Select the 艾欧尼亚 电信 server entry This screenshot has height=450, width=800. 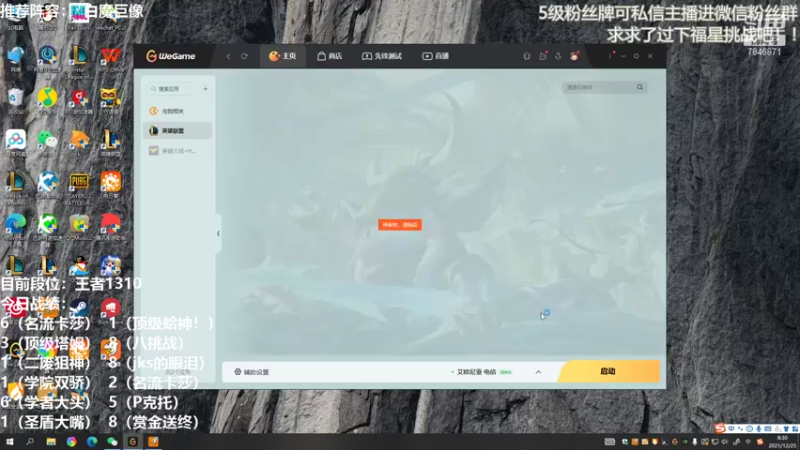[481, 372]
